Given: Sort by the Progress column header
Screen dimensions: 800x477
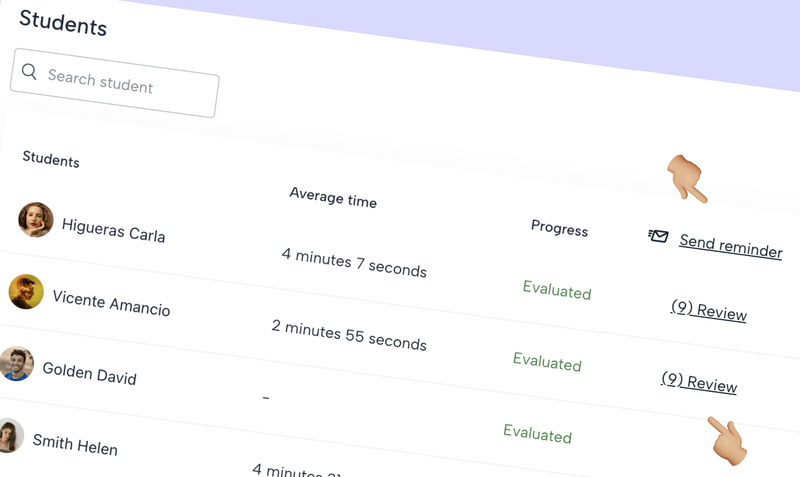Looking at the screenshot, I should [559, 228].
